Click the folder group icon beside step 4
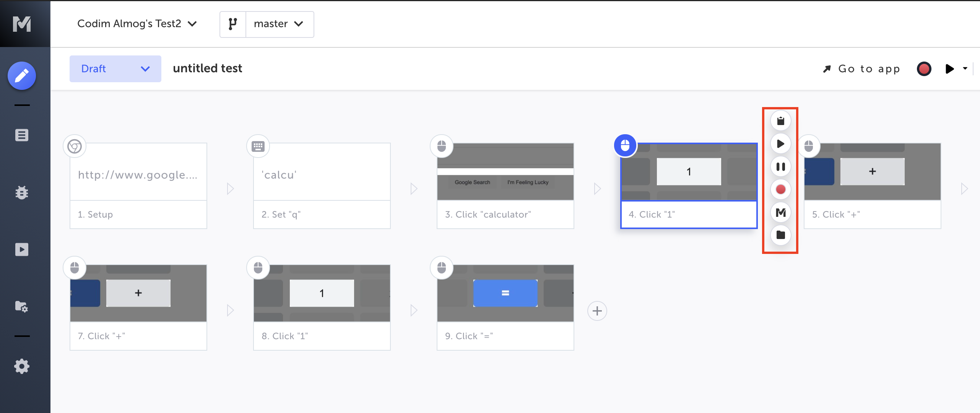980x413 pixels. coord(780,235)
